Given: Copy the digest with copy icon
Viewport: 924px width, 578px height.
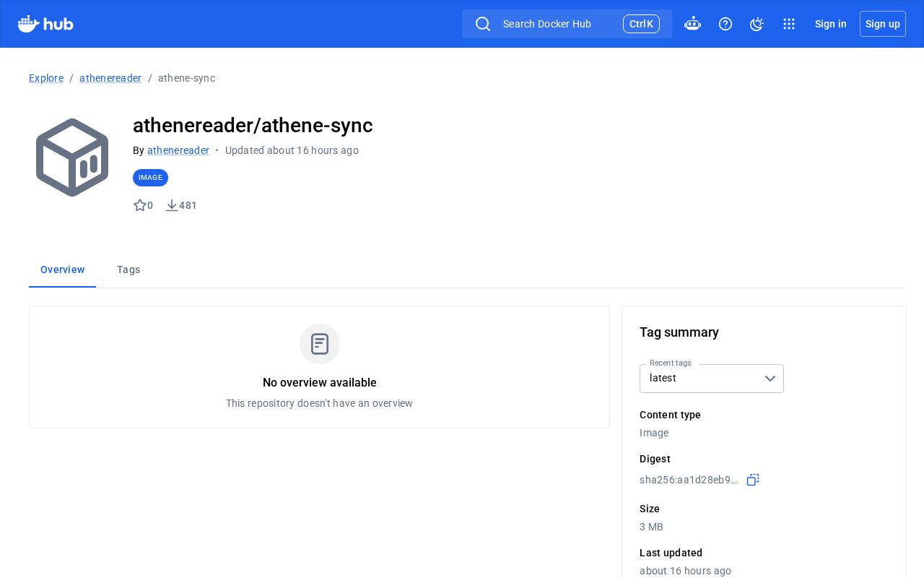Looking at the screenshot, I should click(753, 480).
